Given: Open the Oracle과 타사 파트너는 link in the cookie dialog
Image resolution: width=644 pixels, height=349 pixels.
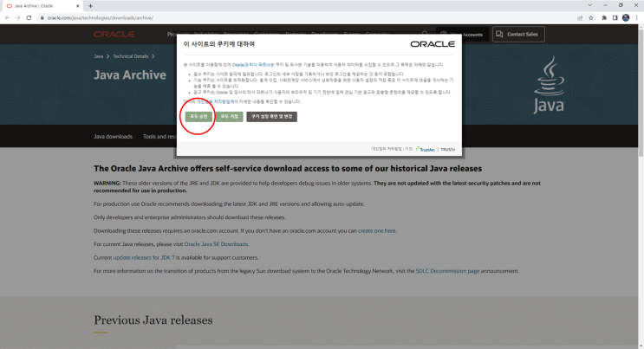Looking at the screenshot, I should pyautogui.click(x=253, y=65).
